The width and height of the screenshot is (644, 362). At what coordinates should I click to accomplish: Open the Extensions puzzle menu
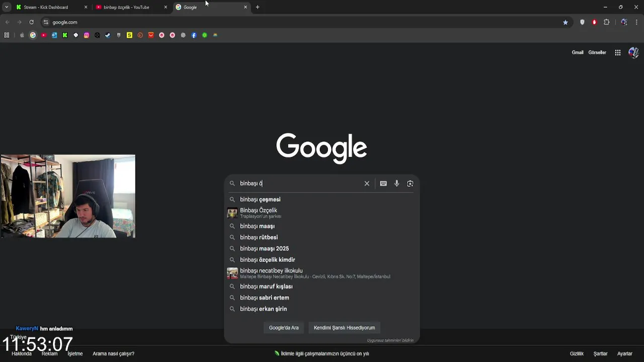click(606, 22)
